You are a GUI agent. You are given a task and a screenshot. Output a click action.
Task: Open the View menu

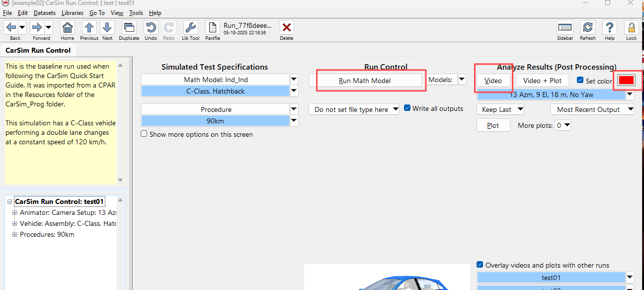pos(117,13)
